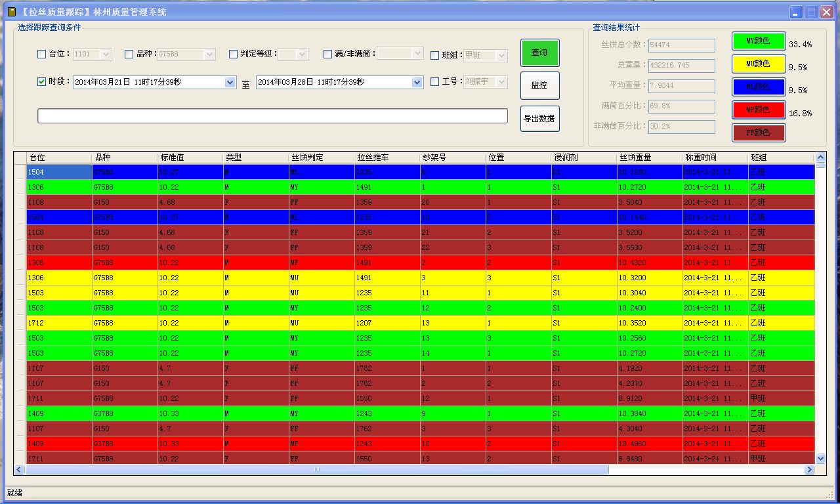Click the 导出数据 export button
This screenshot has height=504, width=840.
[540, 119]
